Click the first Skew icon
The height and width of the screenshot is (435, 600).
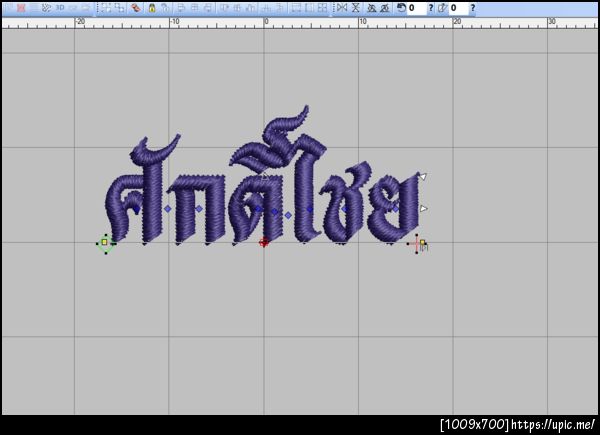coord(372,8)
